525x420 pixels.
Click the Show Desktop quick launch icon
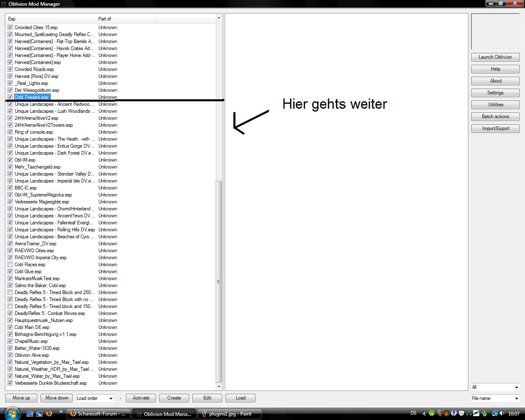[30, 414]
